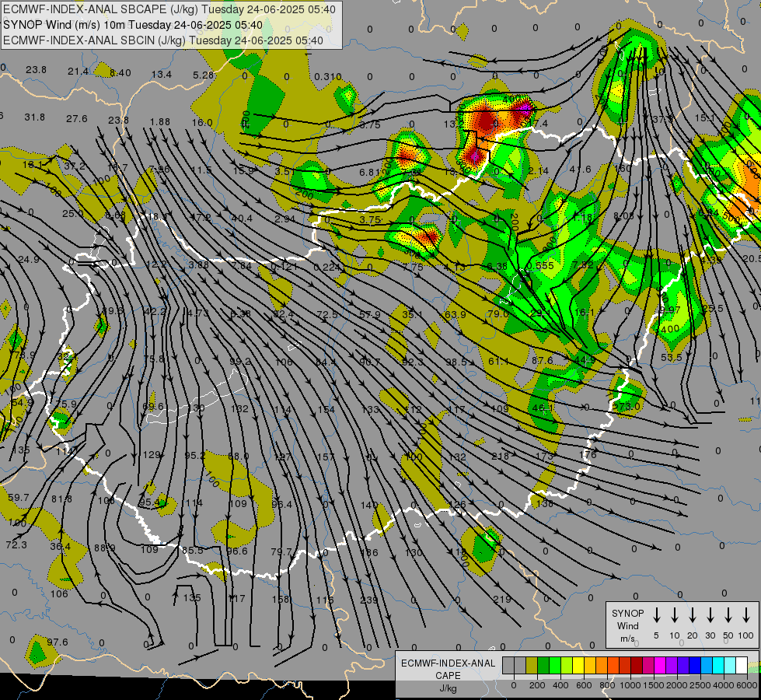Click the map value 41.6
Image resolution: width=761 pixels, height=700 pixels.
coord(581,169)
